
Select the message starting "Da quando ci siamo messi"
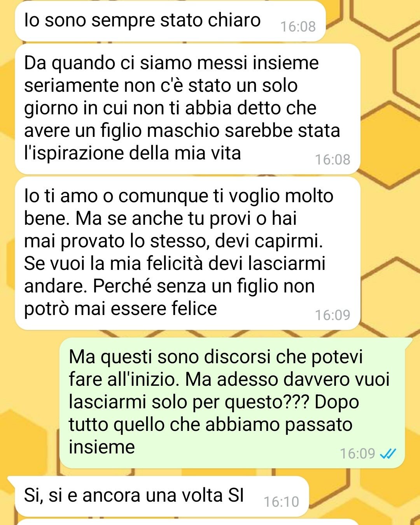point(187,108)
